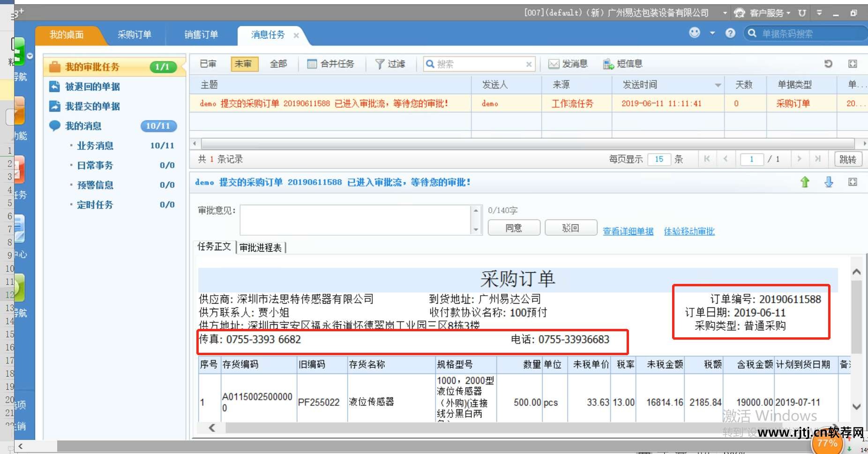This screenshot has height=454, width=868.
Task: Open the 发送时间 column sort dropdown
Action: [x=718, y=85]
